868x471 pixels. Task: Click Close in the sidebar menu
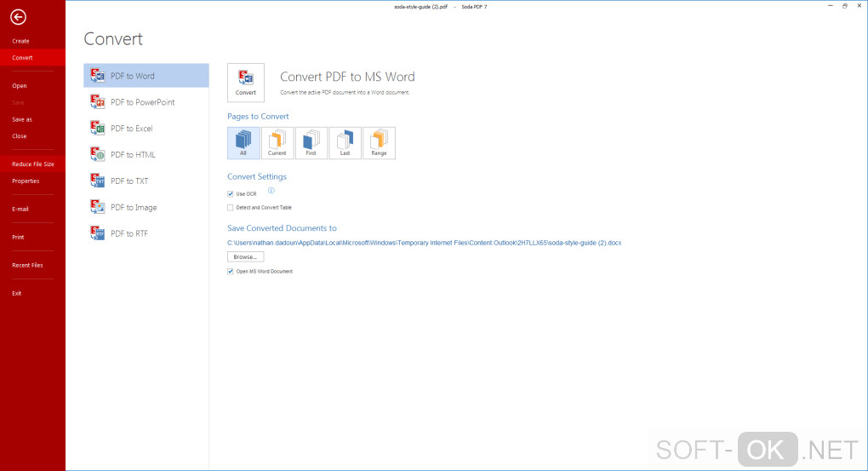pos(20,135)
